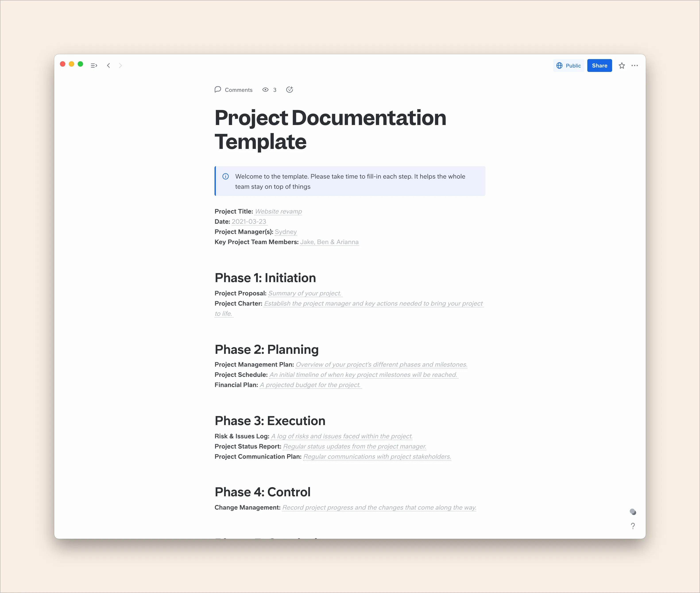Click the info icon in the callout

pos(226,177)
